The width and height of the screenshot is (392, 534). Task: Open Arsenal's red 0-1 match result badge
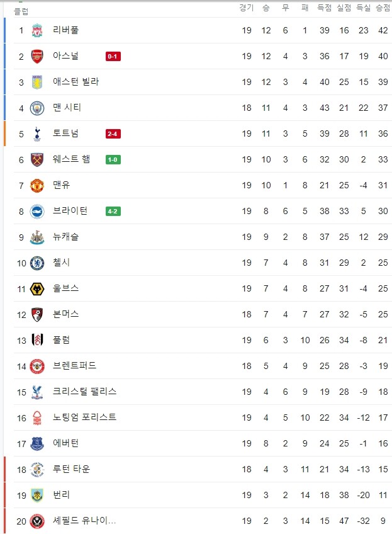tap(113, 56)
